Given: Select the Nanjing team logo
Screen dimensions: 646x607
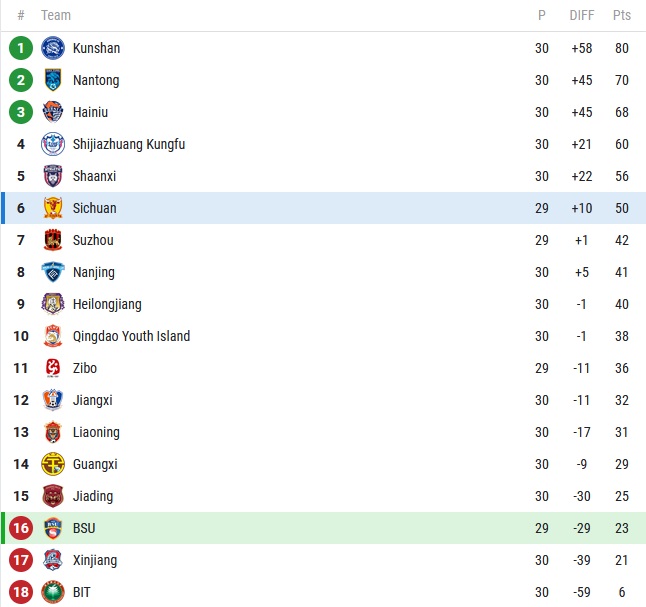Looking at the screenshot, I should [53, 272].
